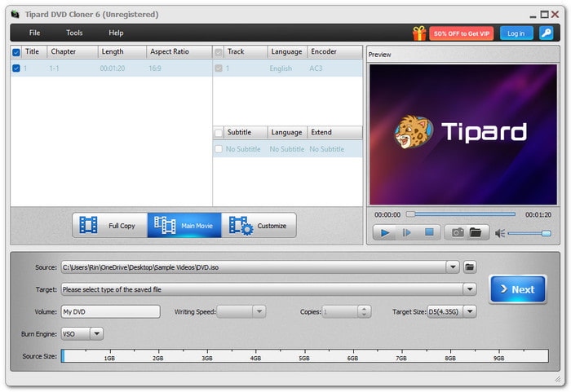Open the Help menu
571x392 pixels.
[116, 33]
